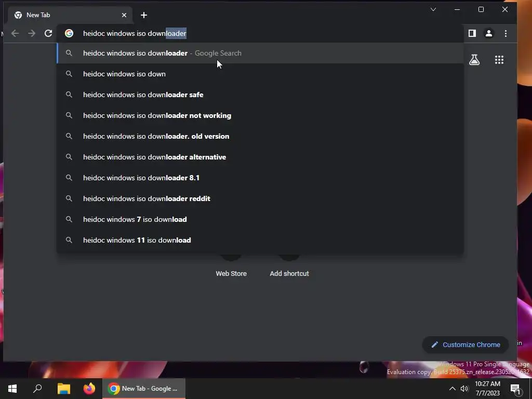Maximize the Chrome window
The image size is (532, 399).
coord(481,9)
